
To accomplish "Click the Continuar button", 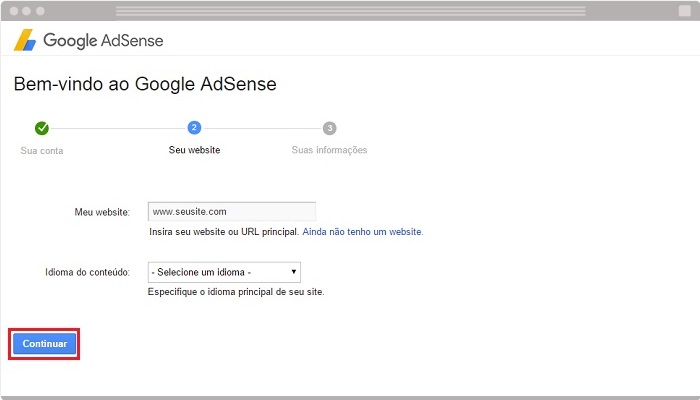I will 44,344.
